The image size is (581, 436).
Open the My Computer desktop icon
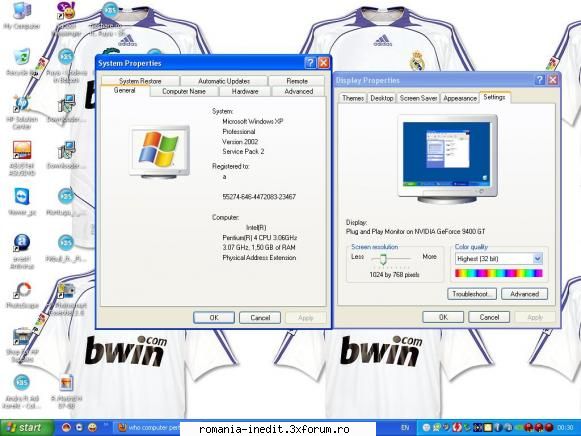pyautogui.click(x=21, y=15)
